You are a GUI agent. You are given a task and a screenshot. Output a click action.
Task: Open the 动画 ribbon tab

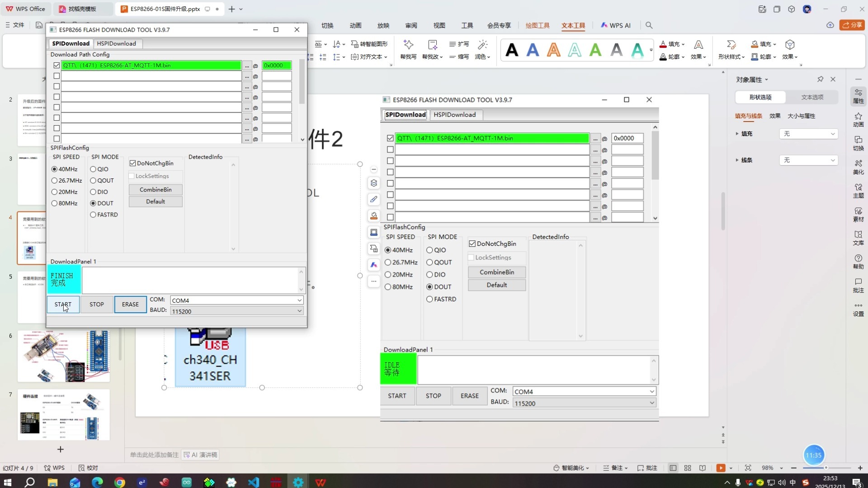(355, 25)
